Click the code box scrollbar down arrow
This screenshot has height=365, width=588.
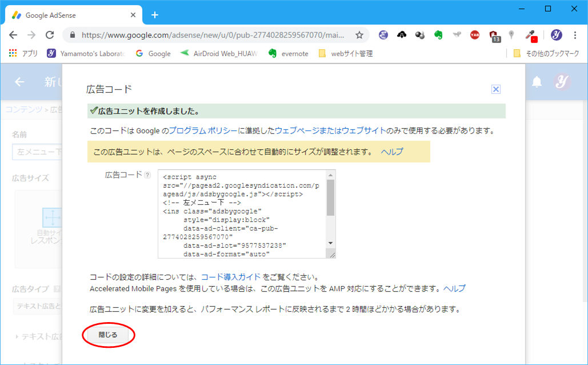coord(330,243)
